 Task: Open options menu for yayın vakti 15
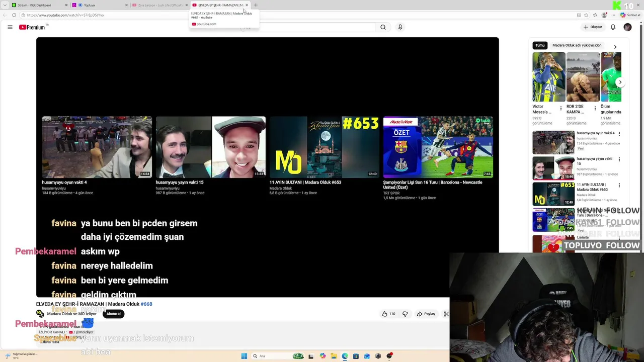(x=619, y=159)
